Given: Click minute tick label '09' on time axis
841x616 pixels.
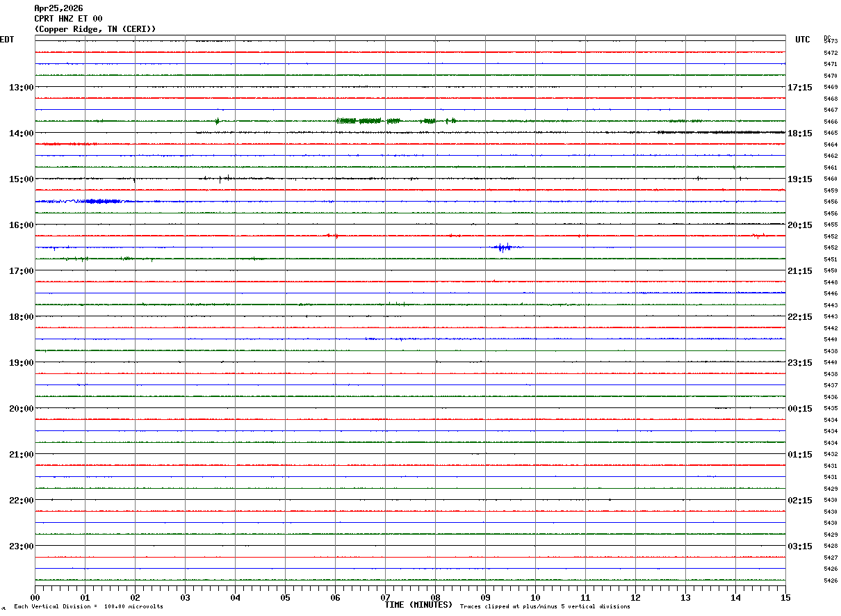Looking at the screenshot, I should pos(485,598).
